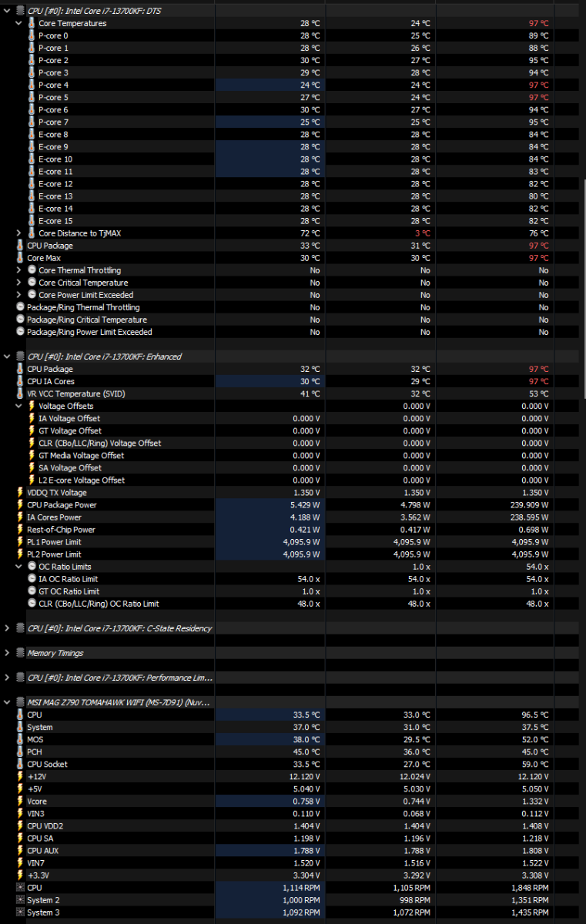Click the thermometer icon of VR VCC Temperature (SVID)
This screenshot has height=924, width=586.
point(20,393)
